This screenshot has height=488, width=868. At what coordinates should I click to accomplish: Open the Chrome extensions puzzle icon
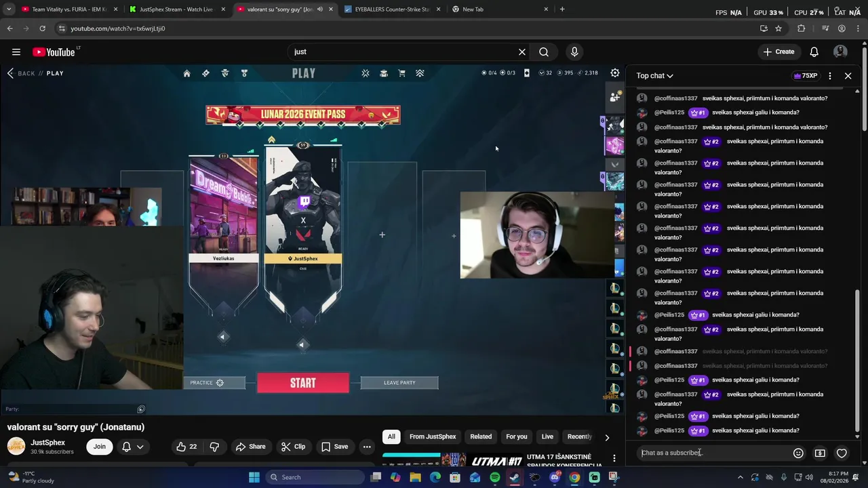click(x=802, y=28)
